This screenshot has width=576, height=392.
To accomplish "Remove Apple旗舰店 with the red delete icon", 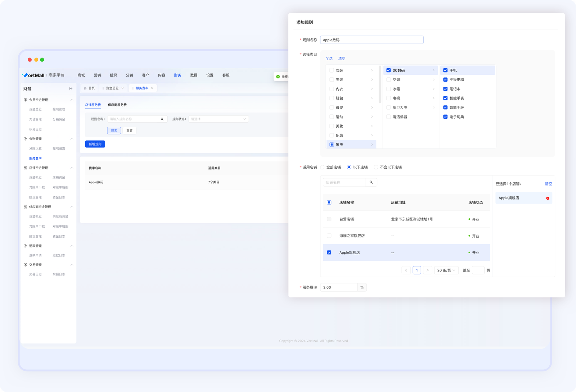I will tap(548, 198).
